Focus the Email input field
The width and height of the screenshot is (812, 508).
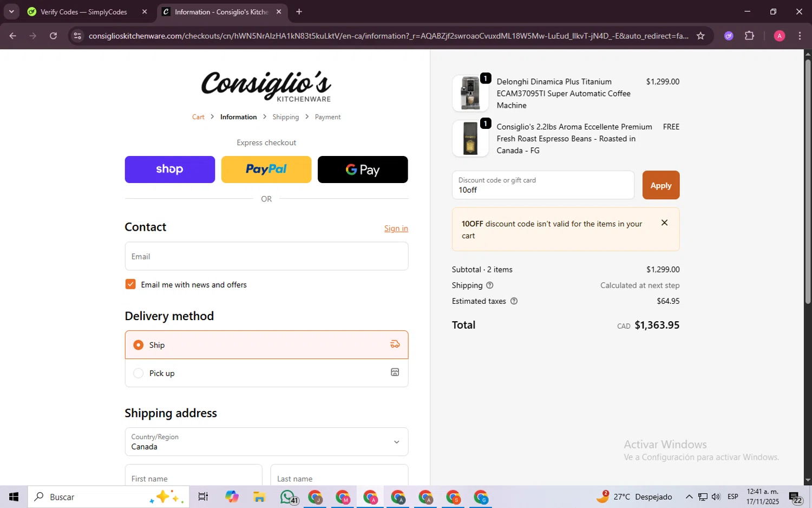click(266, 256)
